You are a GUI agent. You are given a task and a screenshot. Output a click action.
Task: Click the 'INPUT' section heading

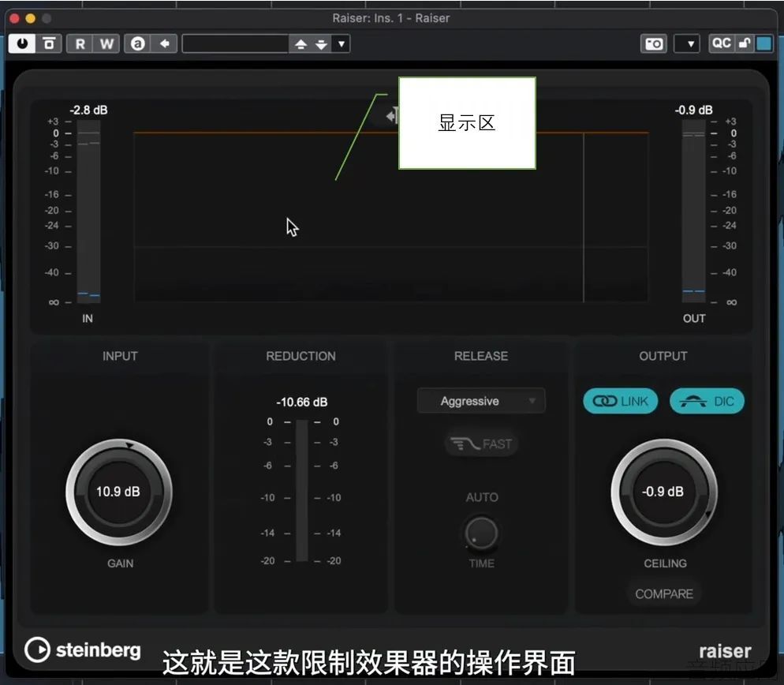[120, 356]
